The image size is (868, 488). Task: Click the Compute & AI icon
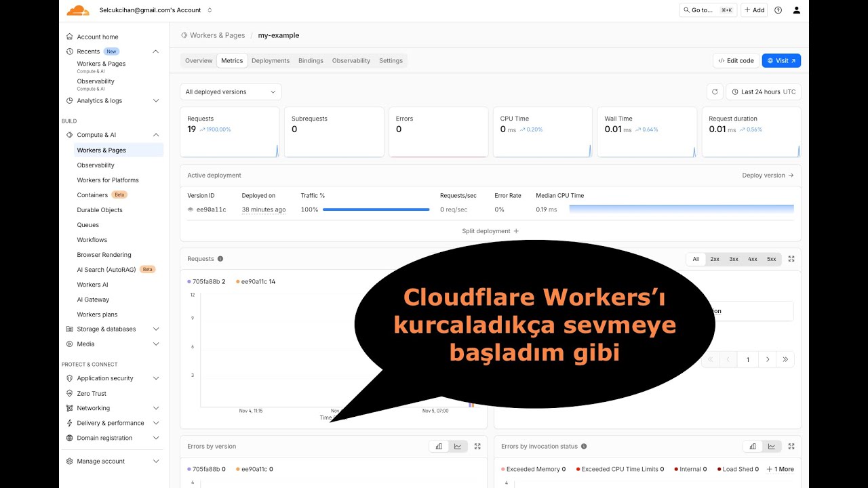pos(70,135)
